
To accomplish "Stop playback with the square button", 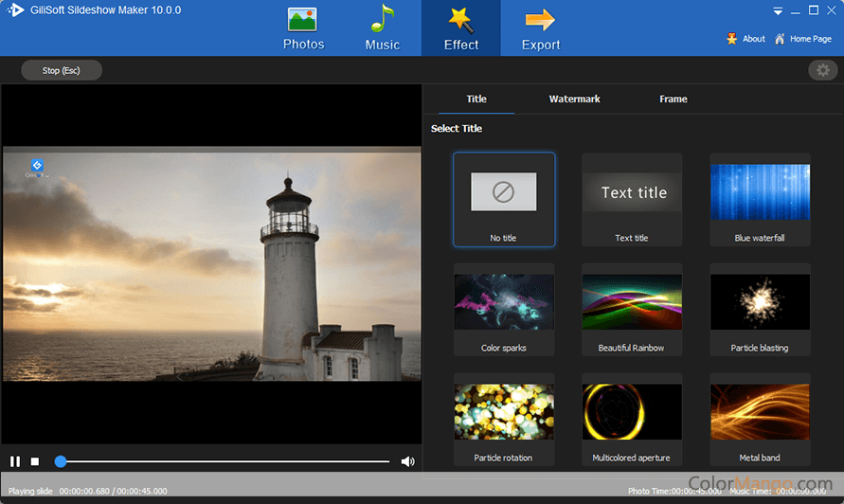I will (35, 461).
